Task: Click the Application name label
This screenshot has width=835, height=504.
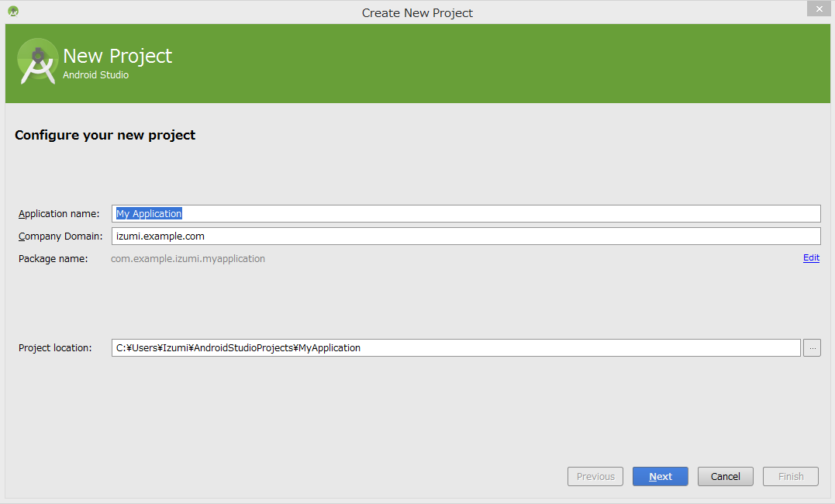Action: pyautogui.click(x=59, y=214)
